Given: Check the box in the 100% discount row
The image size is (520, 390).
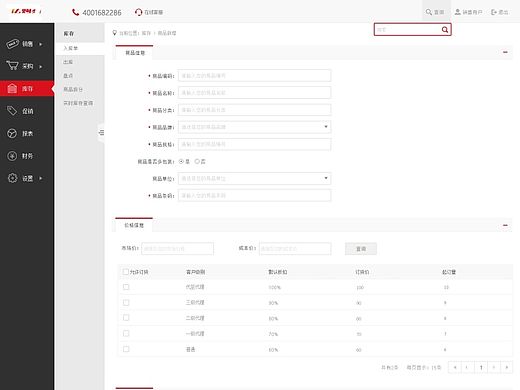Looking at the screenshot, I should [126, 287].
